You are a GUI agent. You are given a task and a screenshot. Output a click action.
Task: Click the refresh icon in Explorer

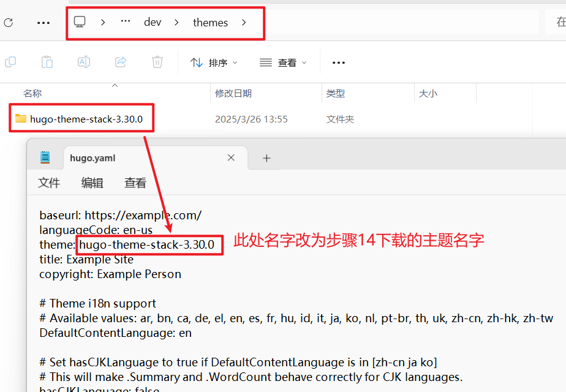point(8,23)
